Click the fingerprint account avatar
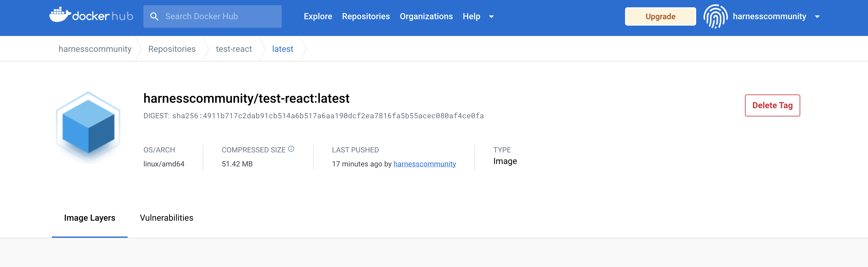868x267 pixels. (x=715, y=16)
